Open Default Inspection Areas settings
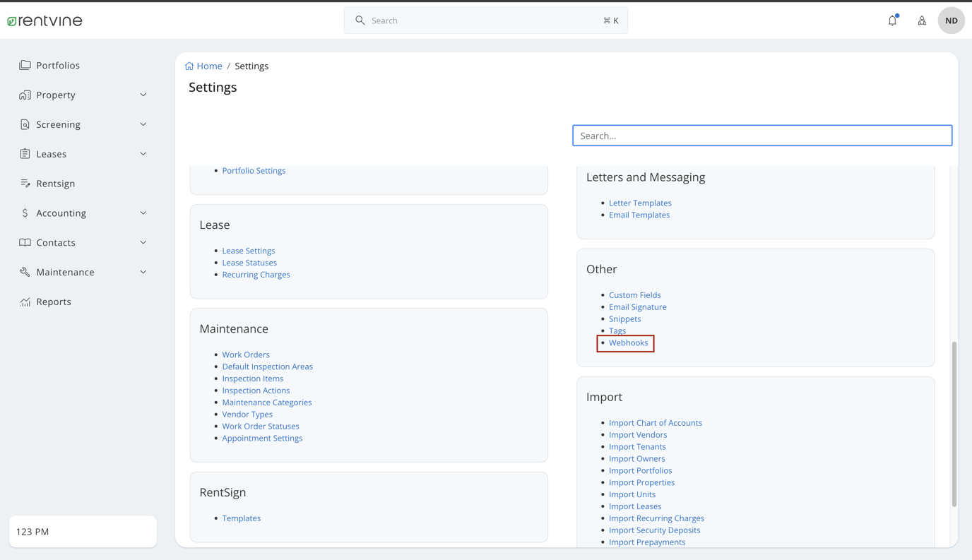The image size is (972, 560). click(x=267, y=367)
